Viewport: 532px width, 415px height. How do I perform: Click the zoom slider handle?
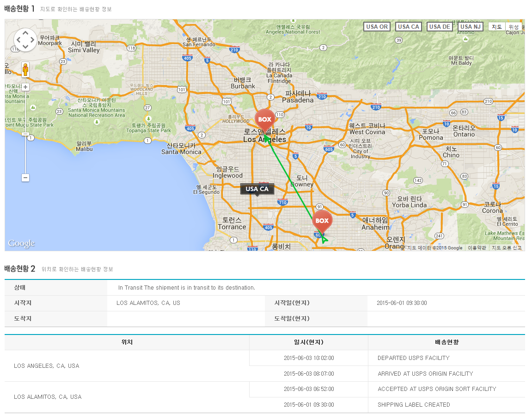pyautogui.click(x=25, y=134)
